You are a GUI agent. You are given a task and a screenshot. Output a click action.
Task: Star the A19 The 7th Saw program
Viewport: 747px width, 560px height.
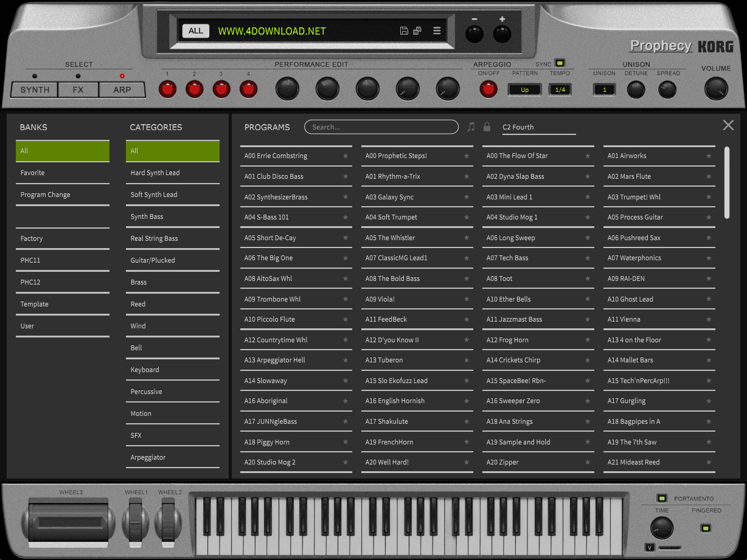coord(709,442)
